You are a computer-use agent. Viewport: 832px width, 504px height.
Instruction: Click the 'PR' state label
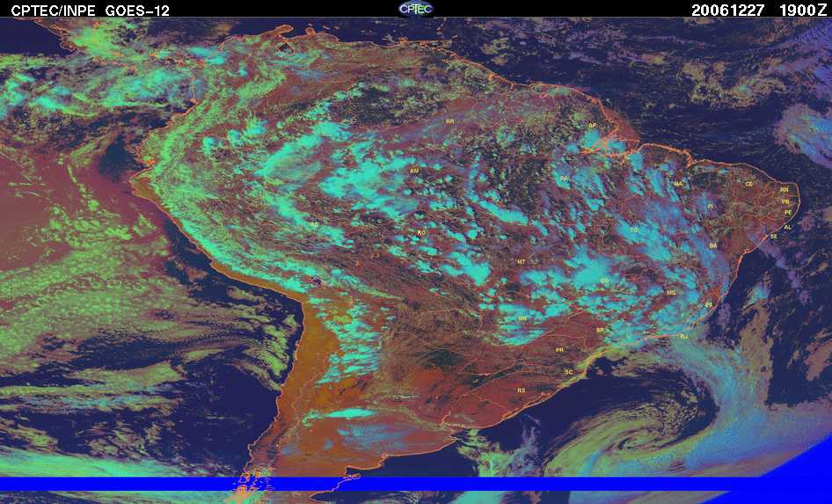pos(559,350)
